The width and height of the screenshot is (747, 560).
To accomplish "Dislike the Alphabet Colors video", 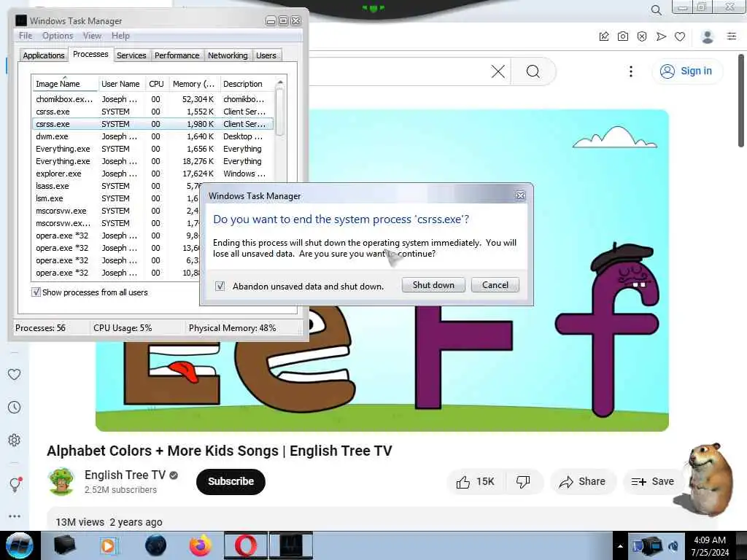I will tap(523, 482).
